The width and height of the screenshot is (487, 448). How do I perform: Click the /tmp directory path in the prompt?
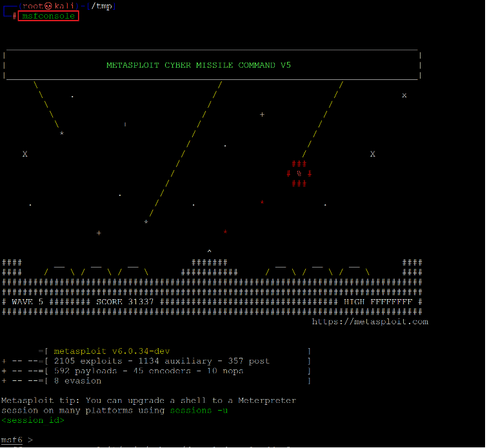click(x=103, y=6)
